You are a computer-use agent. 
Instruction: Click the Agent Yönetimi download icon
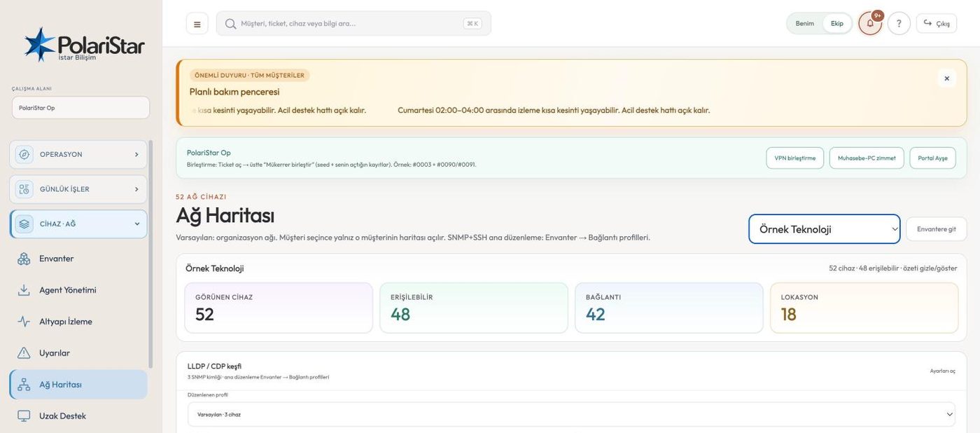[x=24, y=290]
